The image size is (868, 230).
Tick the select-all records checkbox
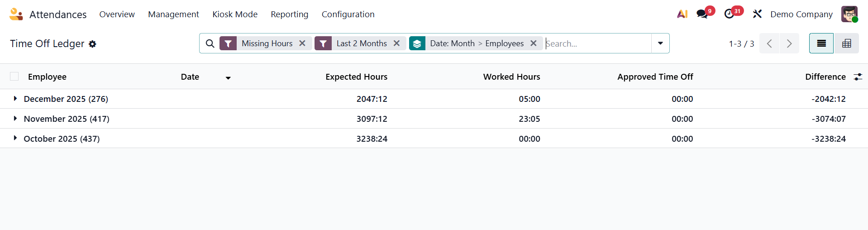(x=14, y=77)
